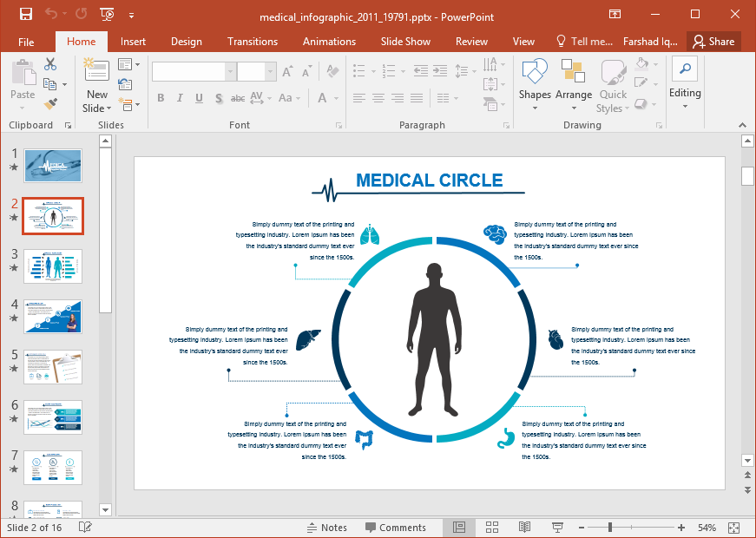Switch to Slide Sorter view

[492, 528]
